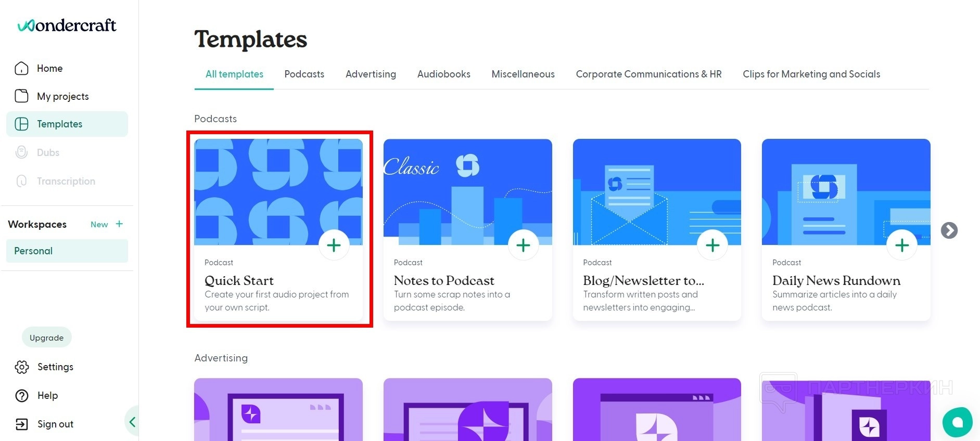Select Corporate Communications & HR tab
Viewport: 980px width, 441px height.
pos(648,74)
